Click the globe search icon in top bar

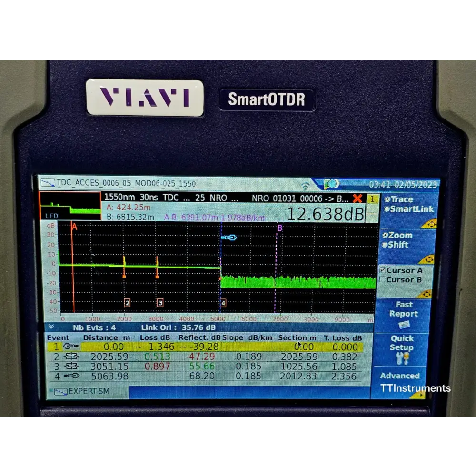(x=331, y=184)
